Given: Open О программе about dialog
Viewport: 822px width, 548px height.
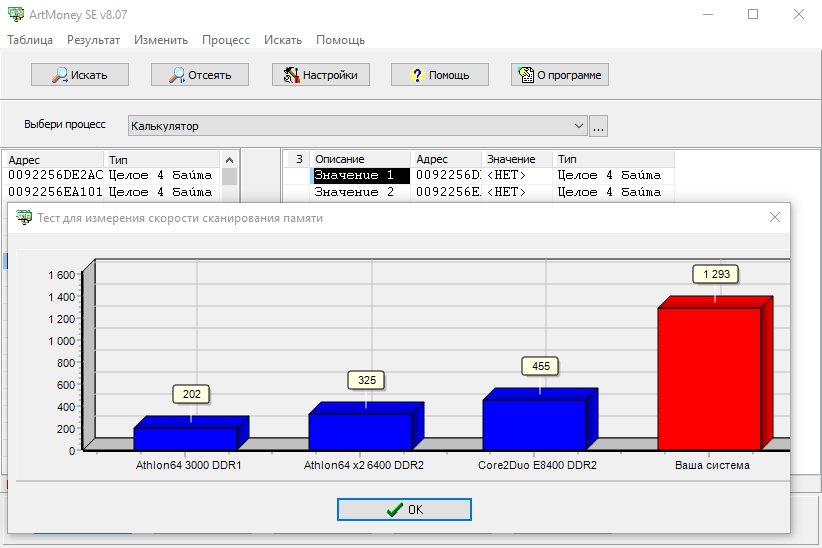Looking at the screenshot, I should [x=559, y=75].
